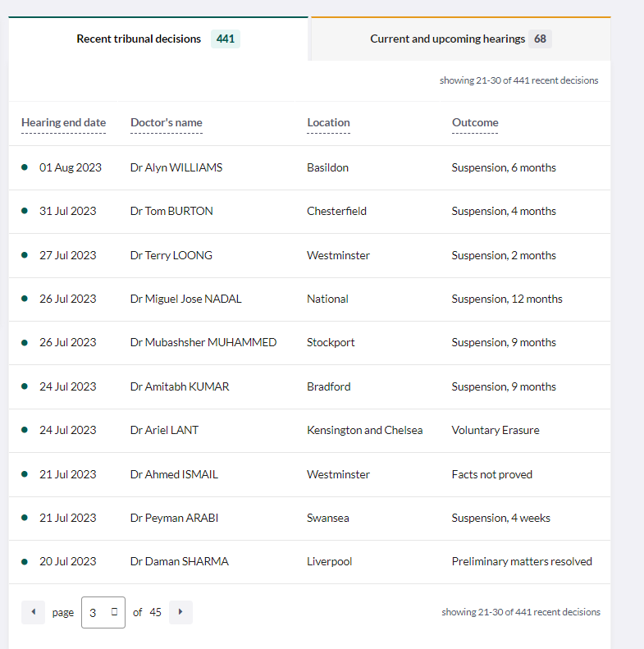Open Current and upcoming hearings tab
644x649 pixels.
(x=460, y=39)
